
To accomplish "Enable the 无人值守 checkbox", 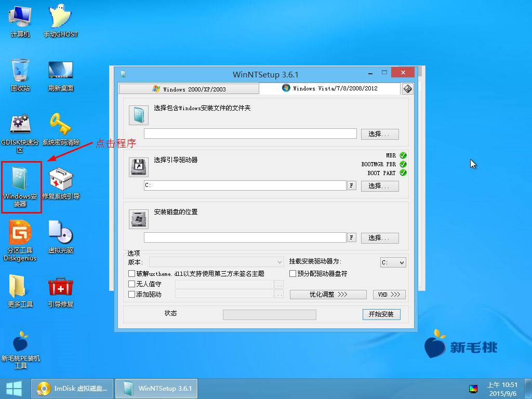I will (131, 284).
